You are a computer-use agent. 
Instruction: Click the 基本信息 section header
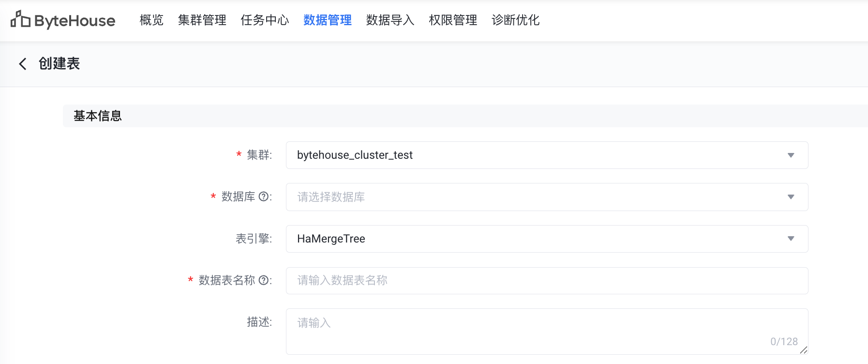click(98, 116)
